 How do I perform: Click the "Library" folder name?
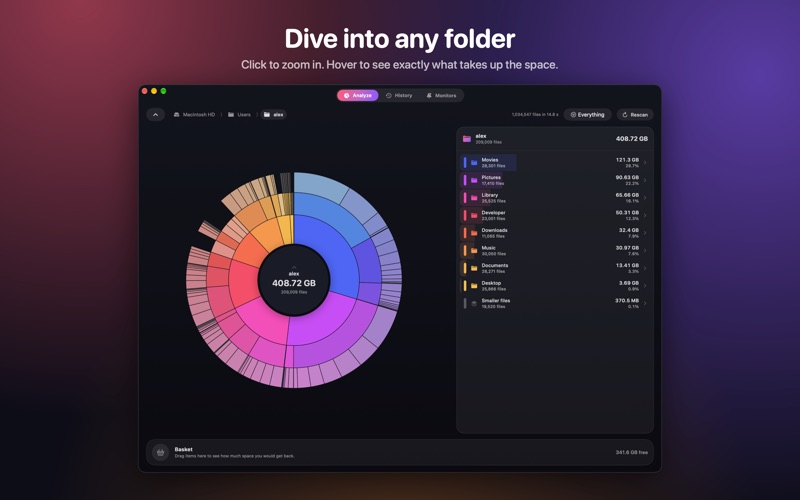(x=490, y=195)
